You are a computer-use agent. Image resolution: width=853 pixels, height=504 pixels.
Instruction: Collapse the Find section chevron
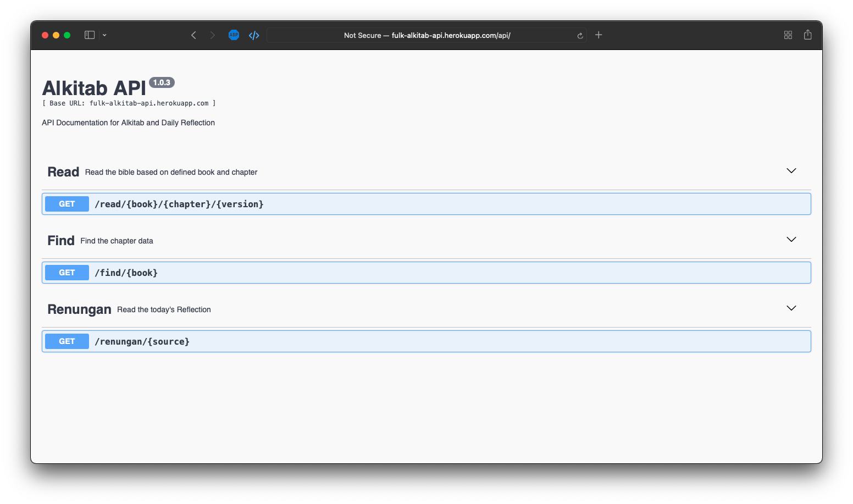pos(791,240)
